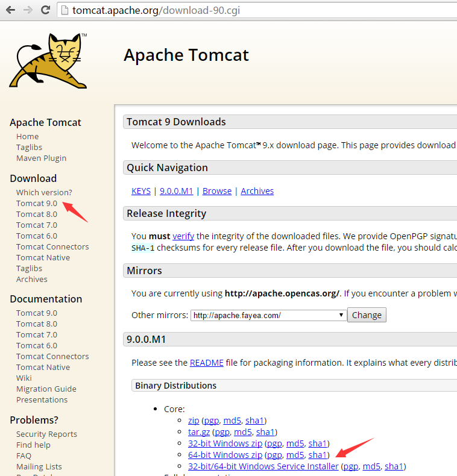Open Taglibs under Apache Tomcat section
This screenshot has height=476, width=457.
(29, 147)
